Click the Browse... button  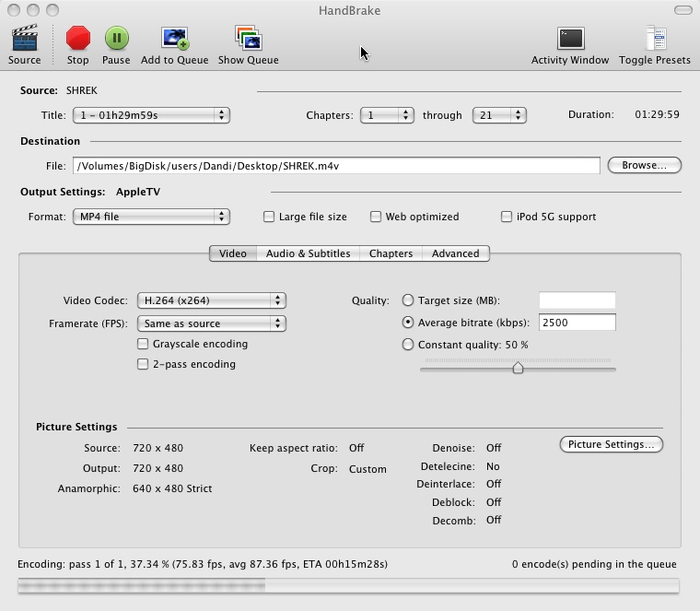644,165
